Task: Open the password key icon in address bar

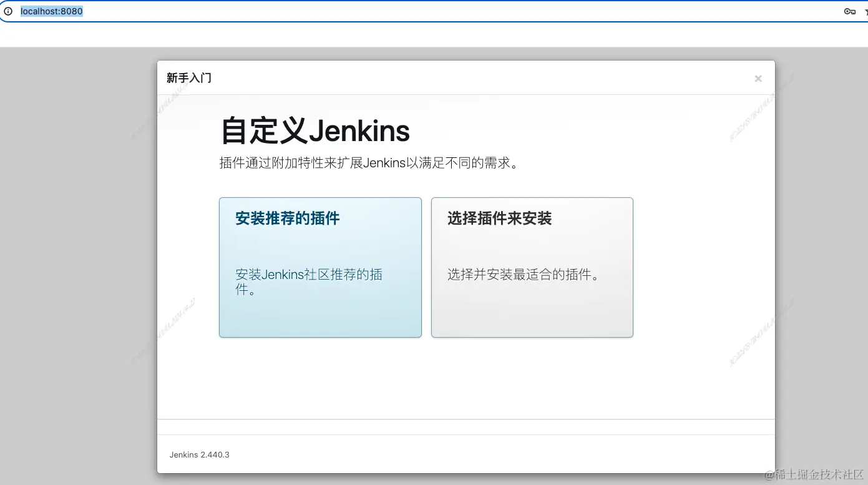Action: (x=849, y=11)
